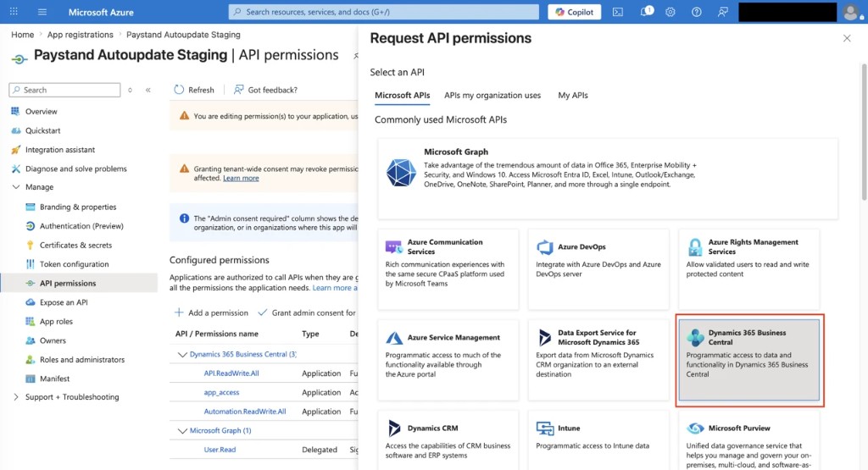
Task: Select Dynamics 365 Business Central card
Action: (x=749, y=359)
